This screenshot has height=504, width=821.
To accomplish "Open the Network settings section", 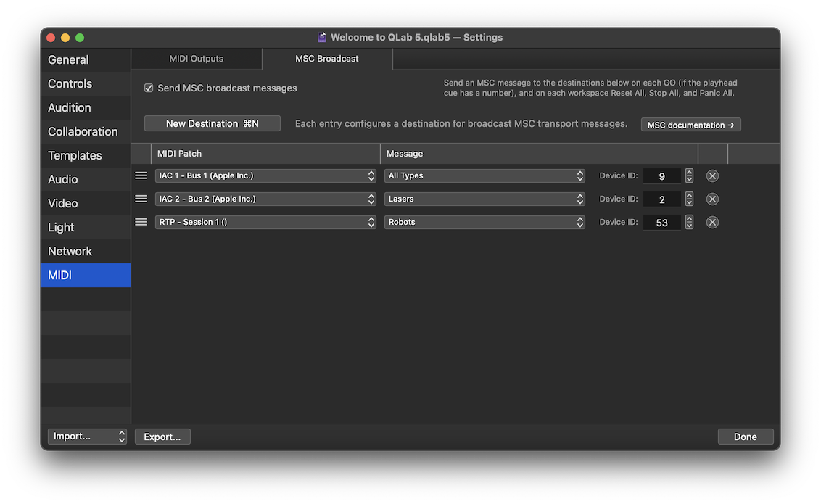I will (70, 251).
